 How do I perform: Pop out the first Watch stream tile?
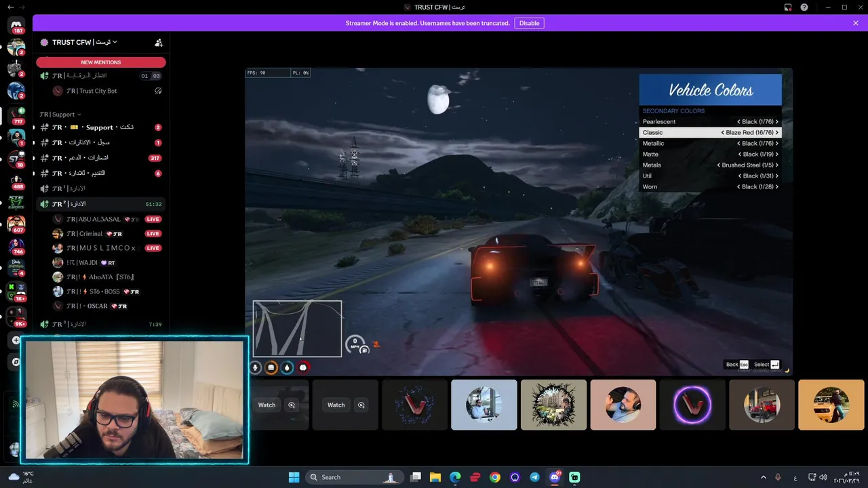coord(292,405)
